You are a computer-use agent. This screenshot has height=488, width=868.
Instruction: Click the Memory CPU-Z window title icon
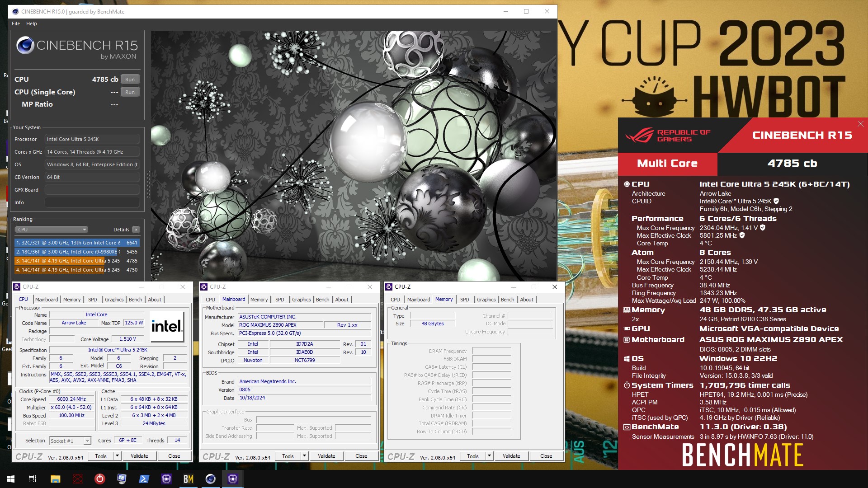point(389,287)
